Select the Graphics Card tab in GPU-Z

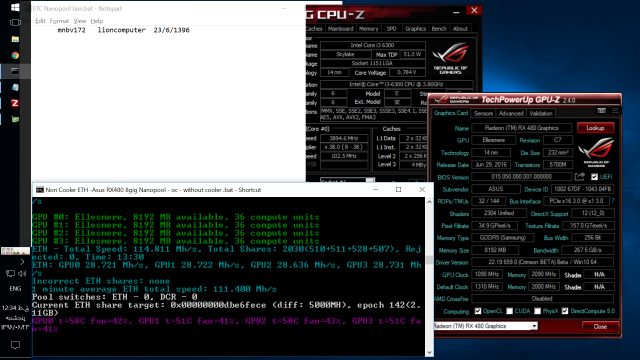coord(451,113)
